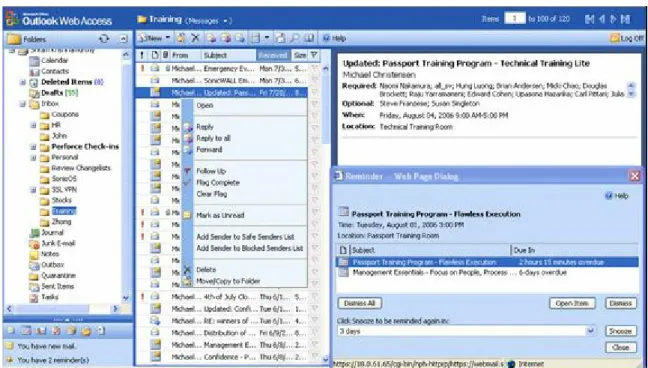Image resolution: width=648 pixels, height=368 pixels.
Task: Select the Management Essentials reminder row
Action: (x=488, y=272)
